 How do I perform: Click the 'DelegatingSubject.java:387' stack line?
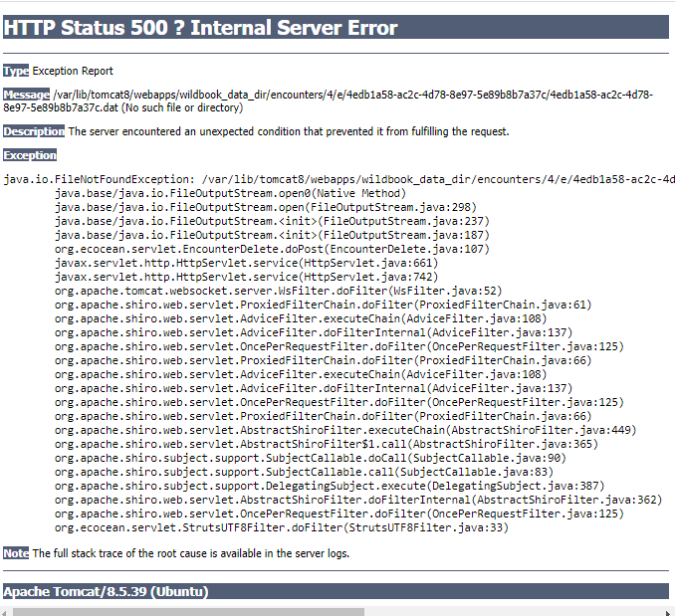point(330,486)
